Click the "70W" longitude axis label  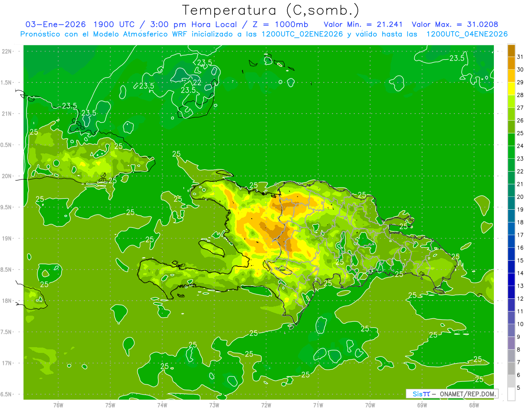pos(370,405)
